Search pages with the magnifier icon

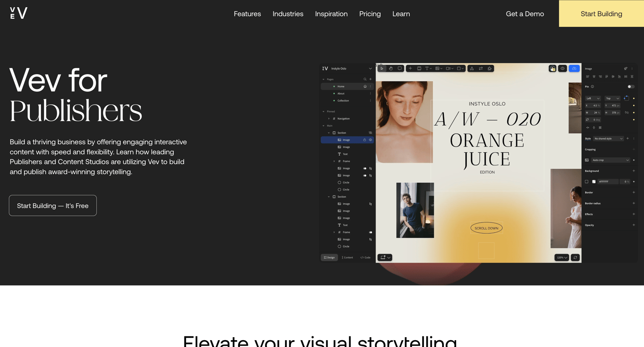(365, 79)
